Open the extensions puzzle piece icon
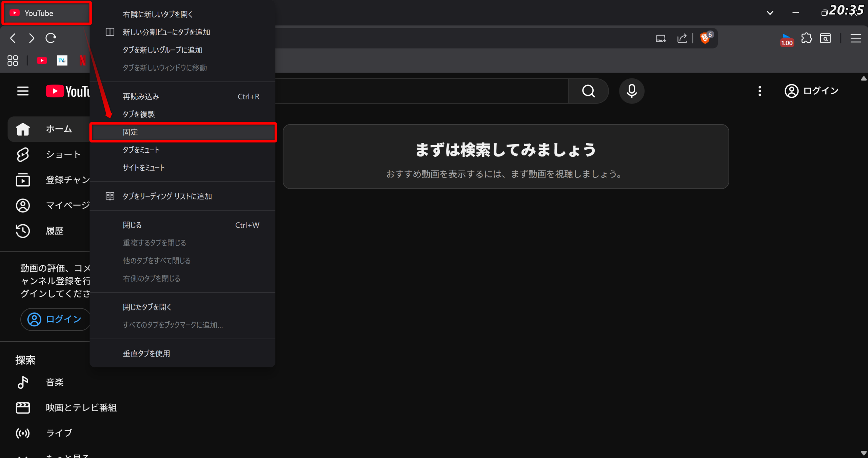This screenshot has height=458, width=868. 807,38
